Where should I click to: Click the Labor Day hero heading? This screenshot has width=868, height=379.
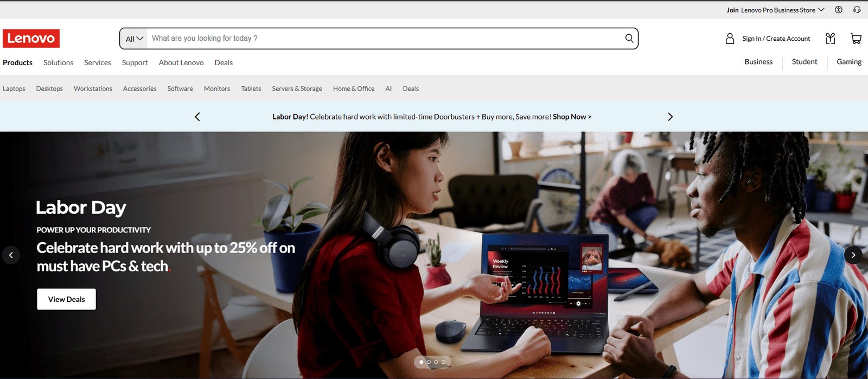81,207
